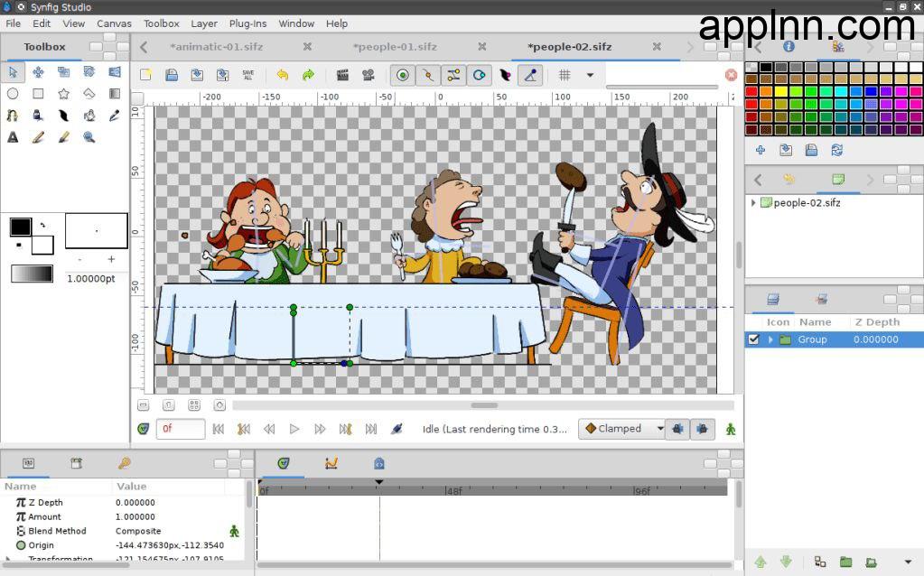This screenshot has height=576, width=924.
Task: Toggle width handles display
Action: [505, 75]
